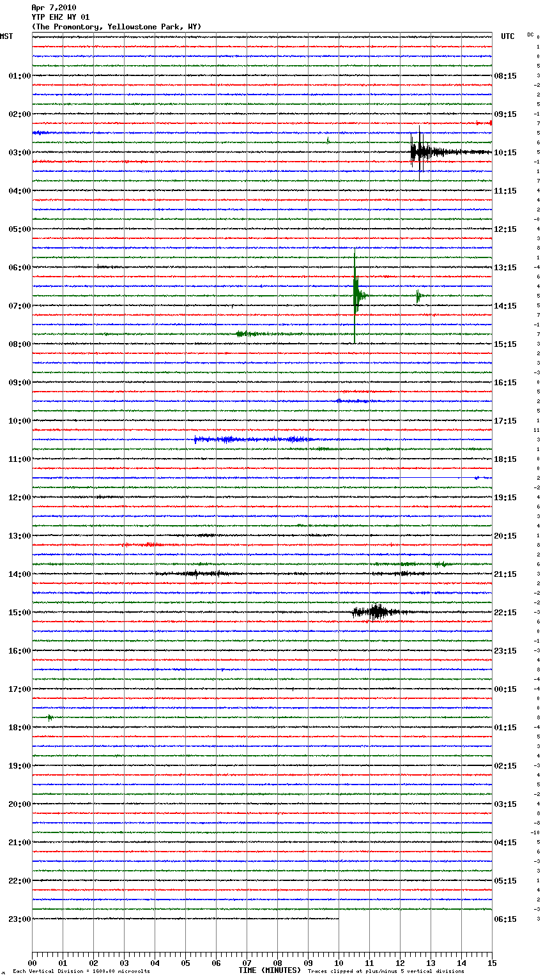Click the date label "Apr 7,2010"

pos(53,8)
